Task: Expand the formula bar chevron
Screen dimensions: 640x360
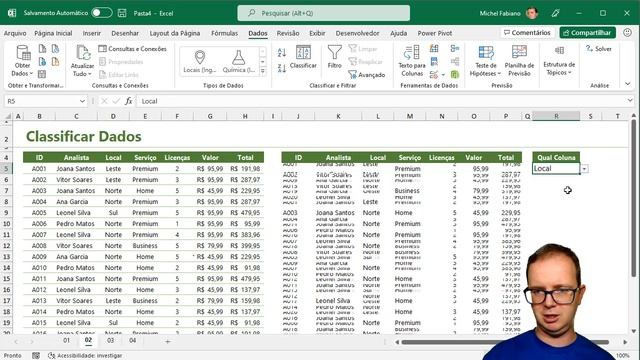Action: (630, 100)
